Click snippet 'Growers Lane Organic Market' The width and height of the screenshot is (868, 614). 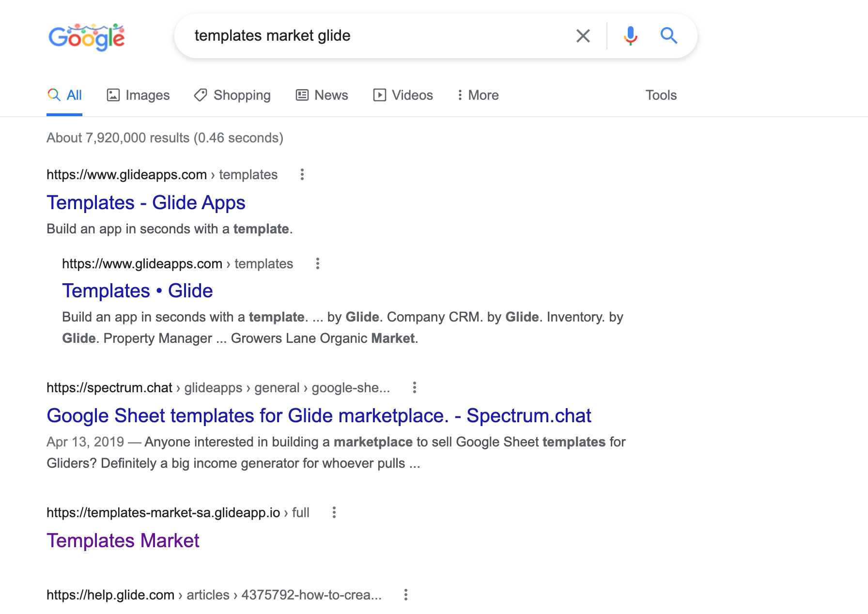click(x=324, y=338)
